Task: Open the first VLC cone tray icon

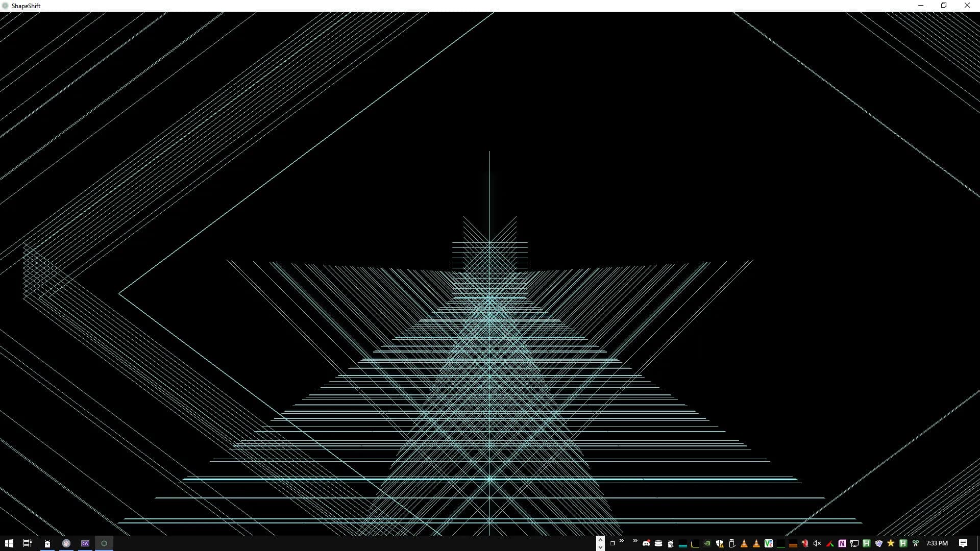Action: [744, 543]
